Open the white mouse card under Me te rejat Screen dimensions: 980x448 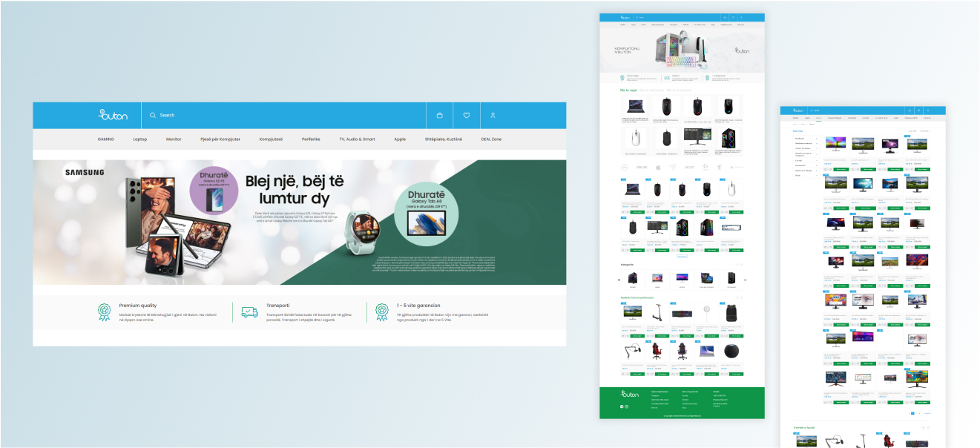coord(636,140)
